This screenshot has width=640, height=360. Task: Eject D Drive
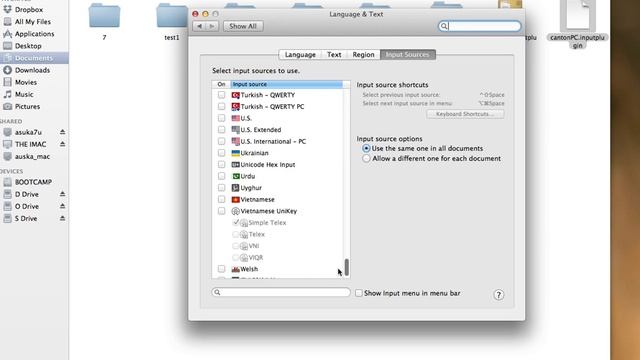[62, 194]
